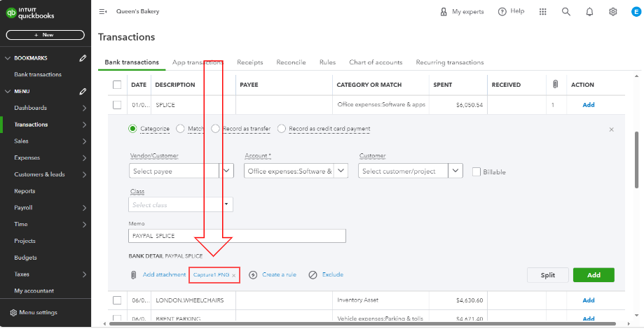Open the Chart of accounts tab

376,62
